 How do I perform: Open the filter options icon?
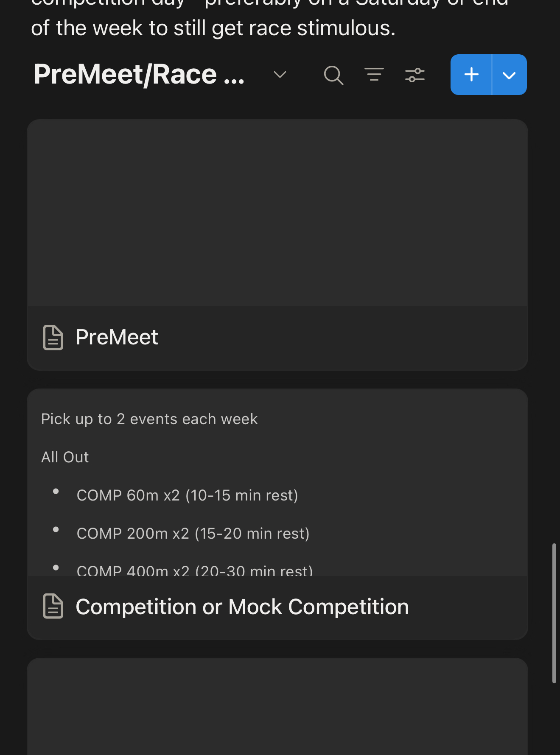pos(374,75)
